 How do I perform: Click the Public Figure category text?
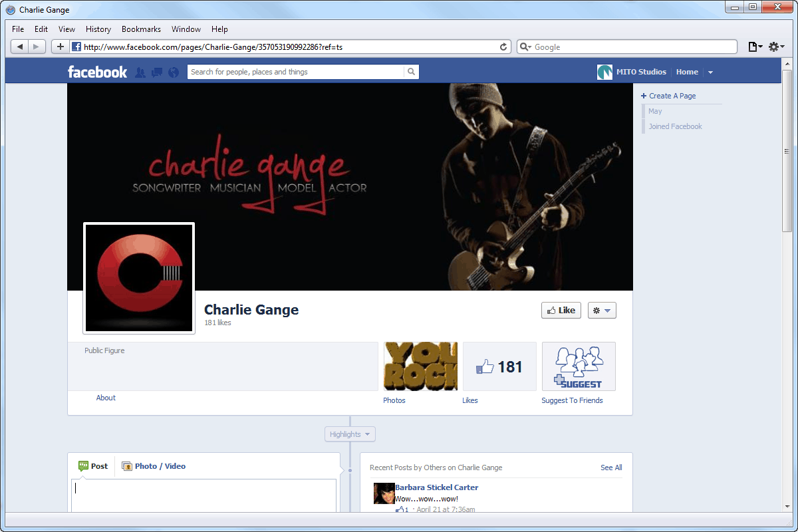(104, 350)
